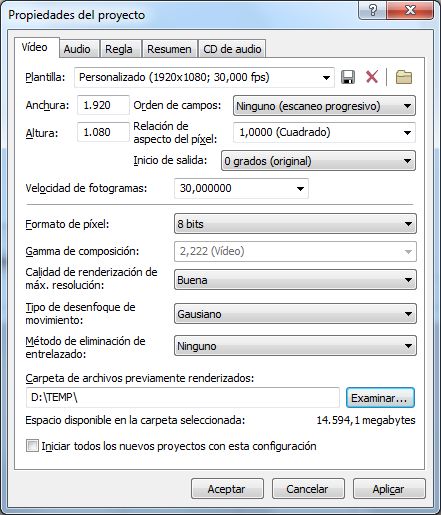The height and width of the screenshot is (515, 441).
Task: Select the CD de audio tab
Action: coord(232,49)
